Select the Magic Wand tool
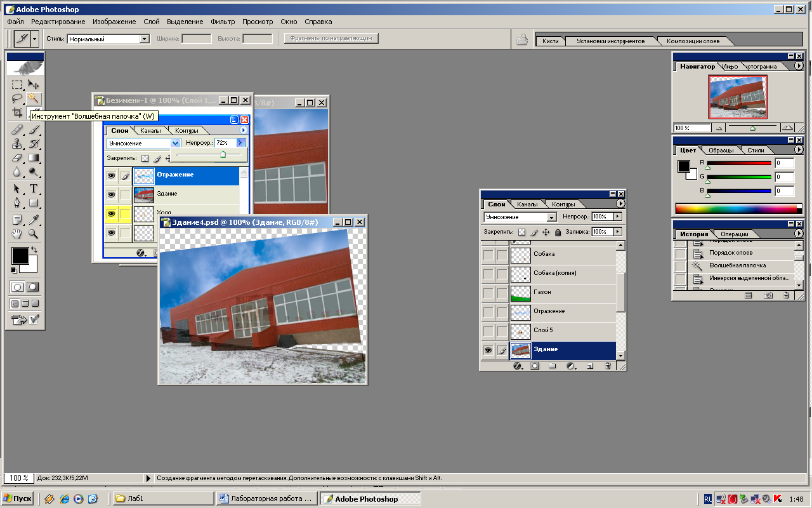Screen dimensions: 812x508 click(x=34, y=98)
